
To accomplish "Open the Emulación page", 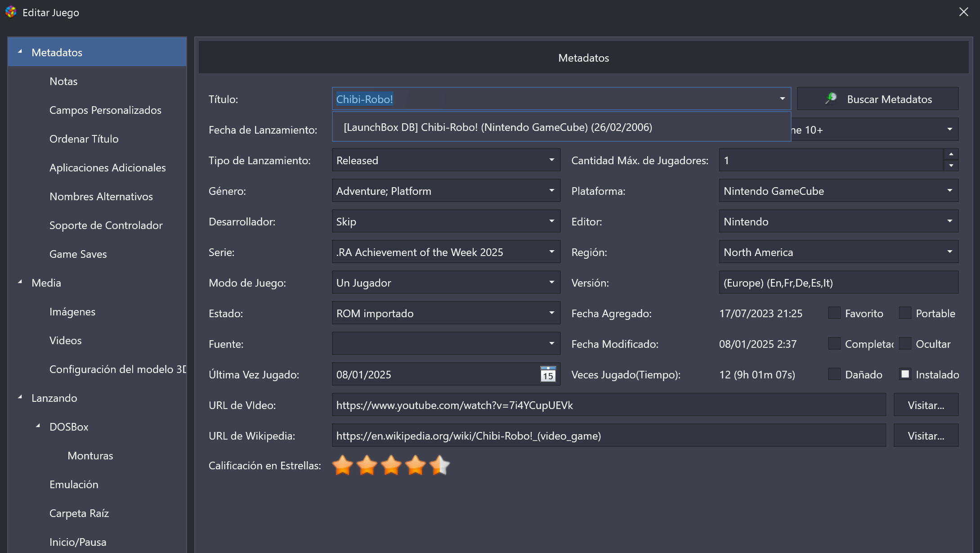I will click(74, 485).
